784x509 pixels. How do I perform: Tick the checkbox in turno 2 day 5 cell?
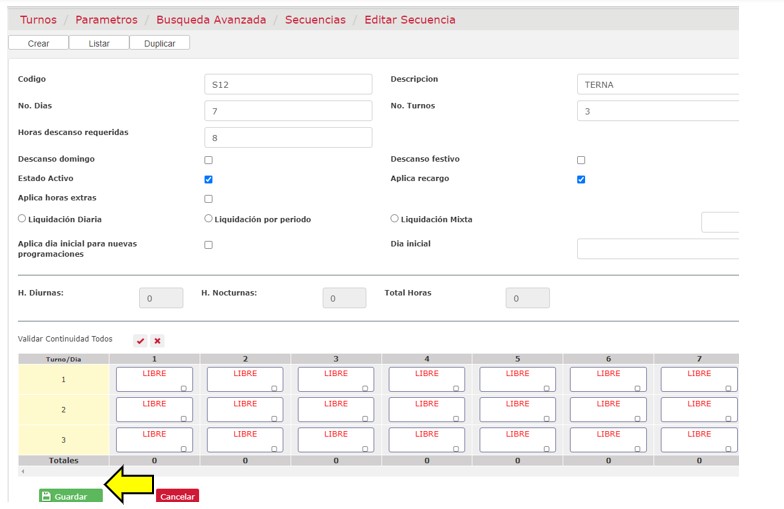pos(546,419)
